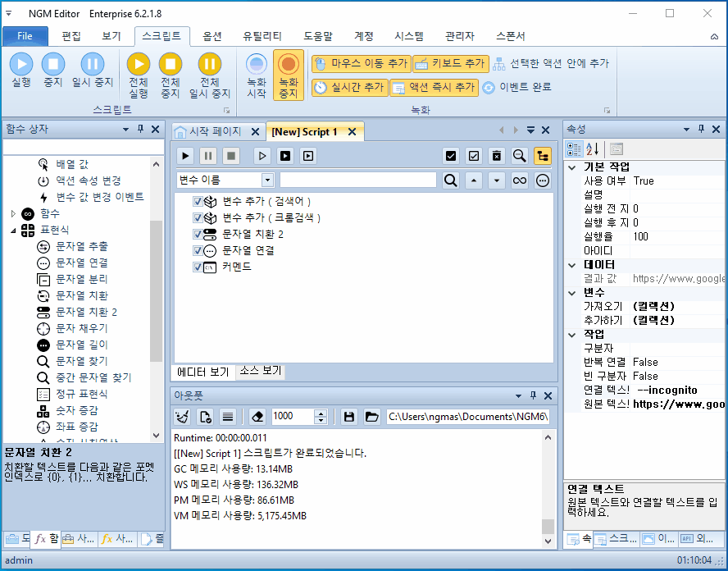Screen dimensions: 728x571
Task: Expand the 함수 tree node
Action: point(13,214)
